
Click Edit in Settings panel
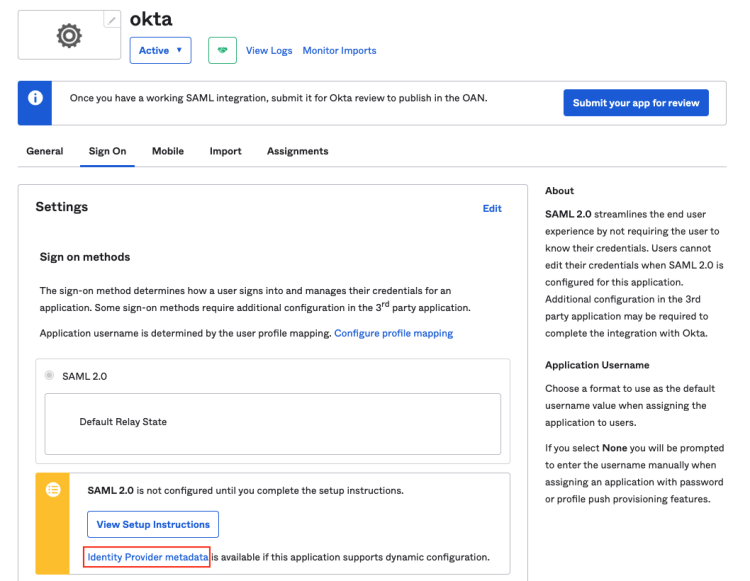[492, 208]
